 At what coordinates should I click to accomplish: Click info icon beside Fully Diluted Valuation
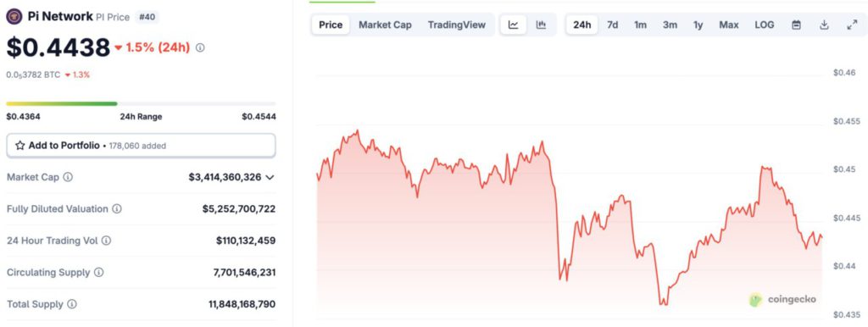(117, 209)
